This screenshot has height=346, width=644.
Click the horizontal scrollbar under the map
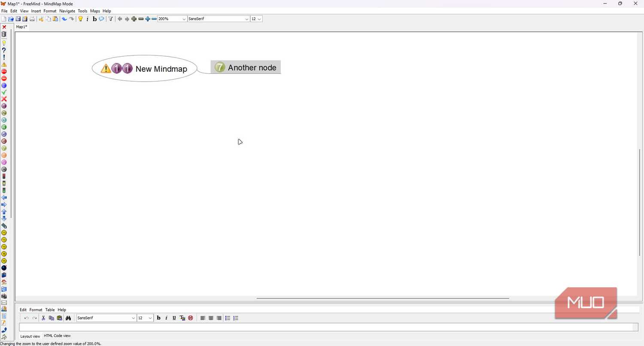point(383,298)
